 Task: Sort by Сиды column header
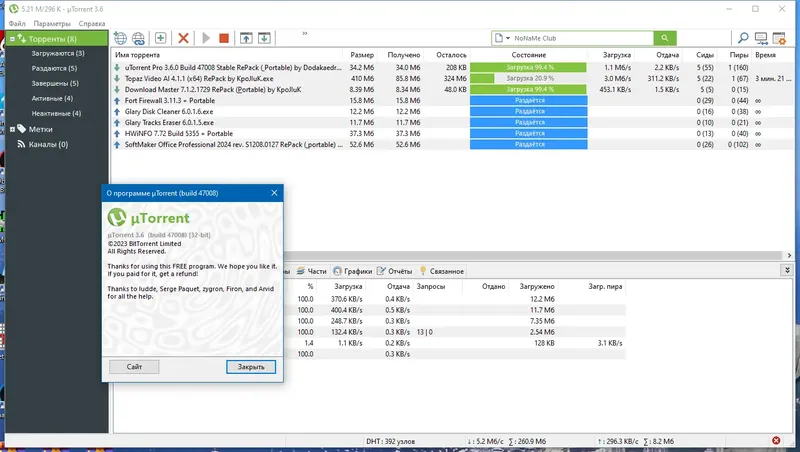705,55
